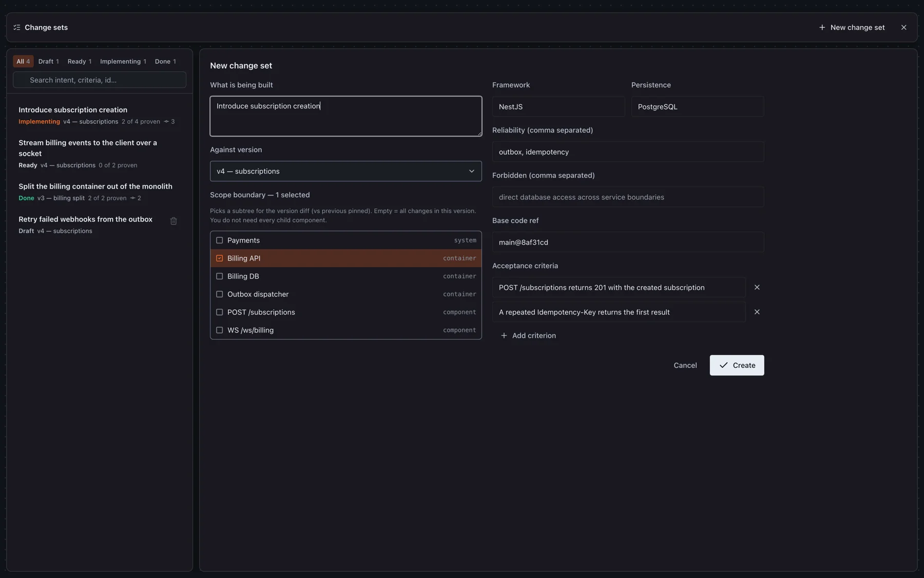Click the Forbidden comma separated field
Screen dimensions: 924x578
[628, 197]
